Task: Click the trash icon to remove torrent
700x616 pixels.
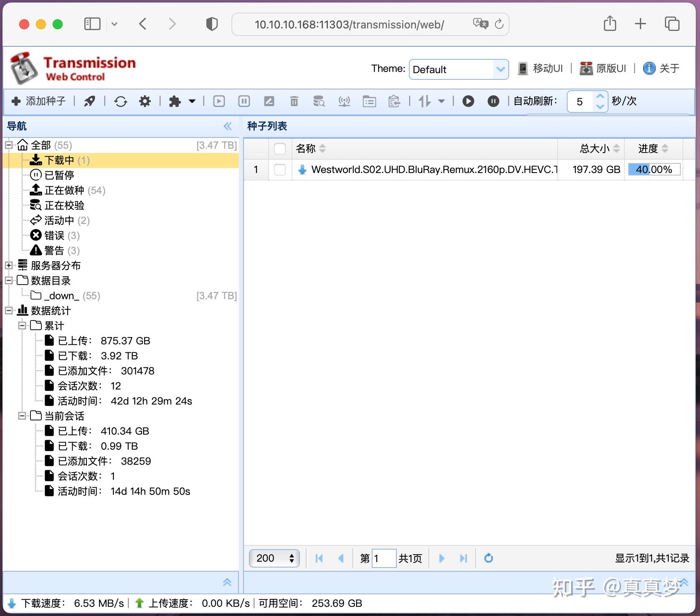Action: click(294, 101)
